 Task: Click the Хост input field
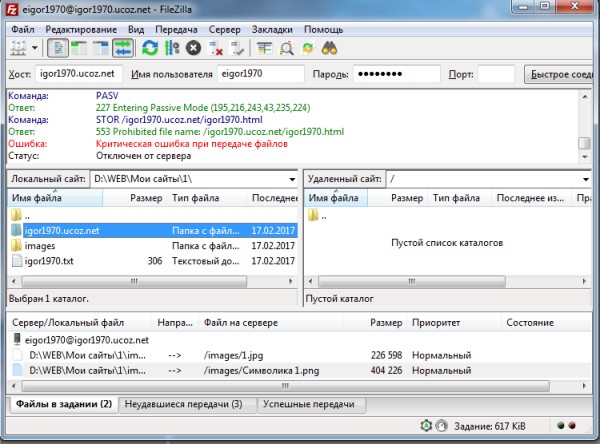click(x=79, y=73)
